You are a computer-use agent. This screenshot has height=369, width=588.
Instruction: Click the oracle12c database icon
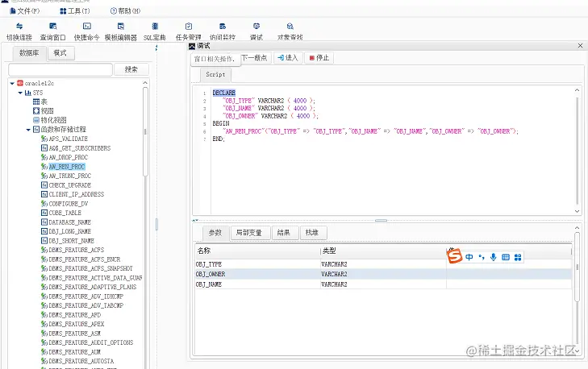(20, 83)
